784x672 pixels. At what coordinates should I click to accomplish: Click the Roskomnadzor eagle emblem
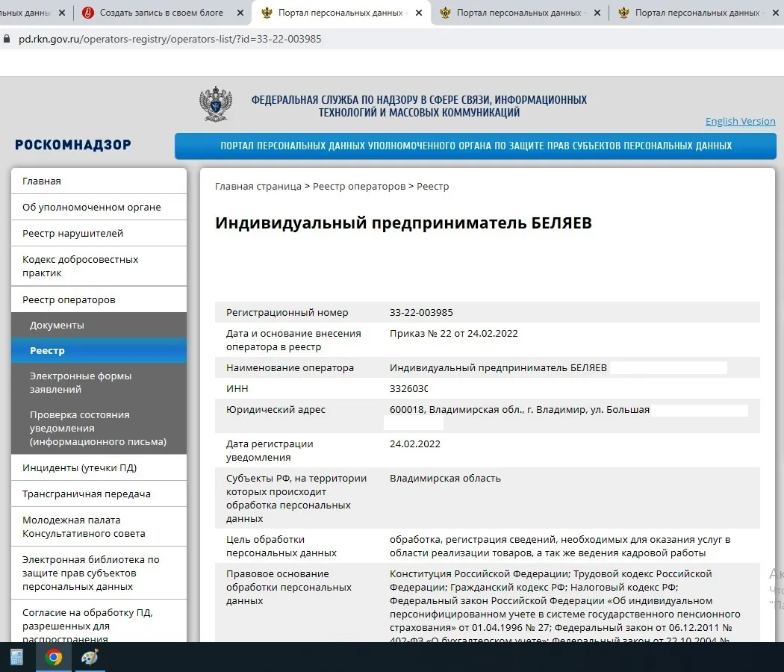pyautogui.click(x=216, y=104)
